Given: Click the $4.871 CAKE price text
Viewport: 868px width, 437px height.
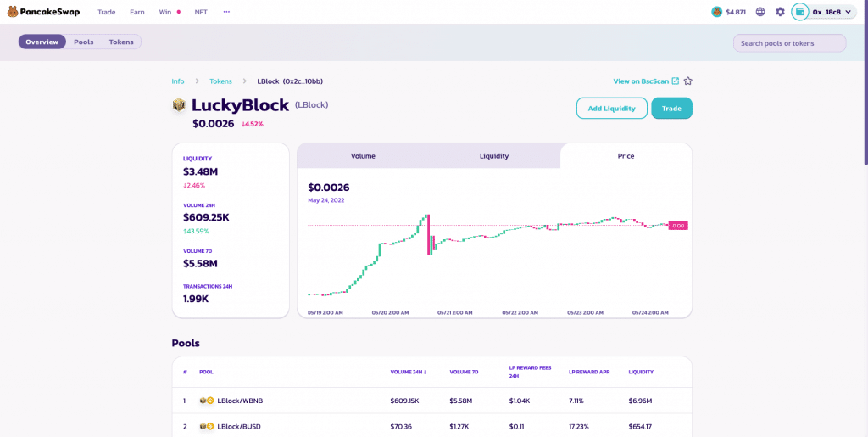Looking at the screenshot, I should tap(736, 12).
